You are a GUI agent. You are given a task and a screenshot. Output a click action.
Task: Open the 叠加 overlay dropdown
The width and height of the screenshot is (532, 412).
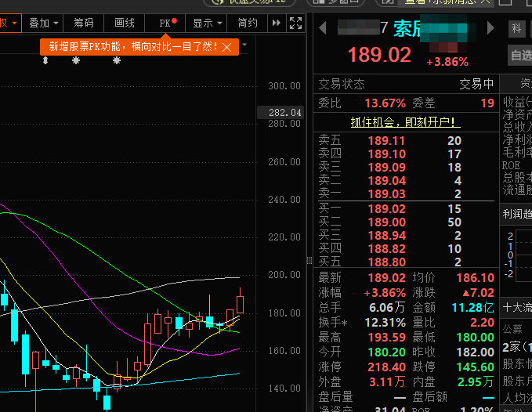point(43,23)
